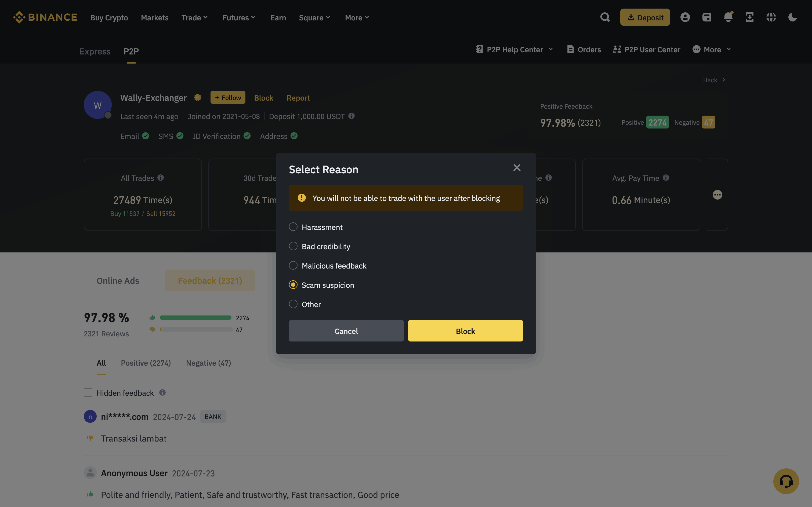This screenshot has height=507, width=812.
Task: Select the Harassment reason
Action: tap(293, 227)
